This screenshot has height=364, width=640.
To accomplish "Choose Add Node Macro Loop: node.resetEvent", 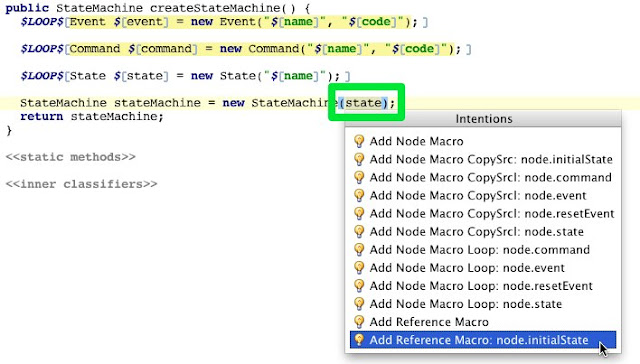I will pos(483,286).
